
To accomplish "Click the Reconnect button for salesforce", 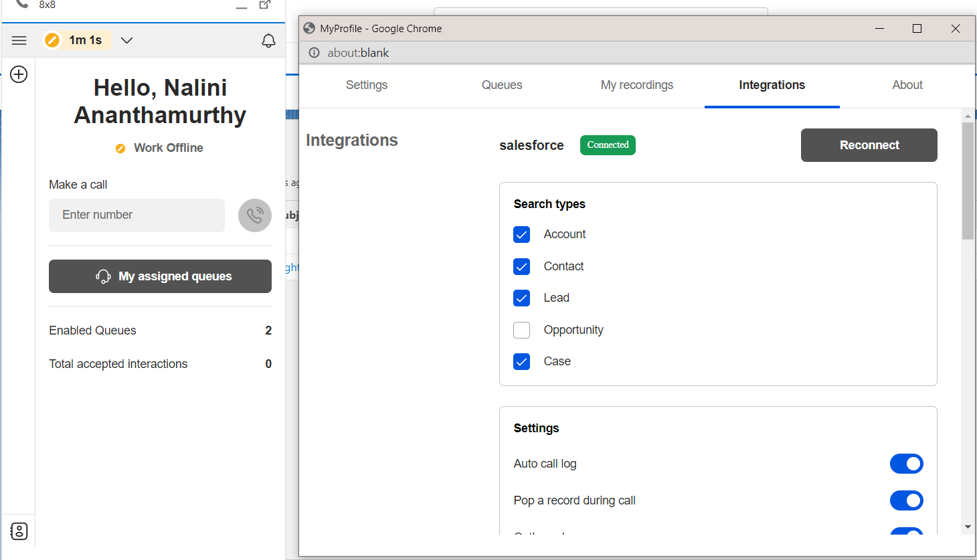I will [x=869, y=145].
